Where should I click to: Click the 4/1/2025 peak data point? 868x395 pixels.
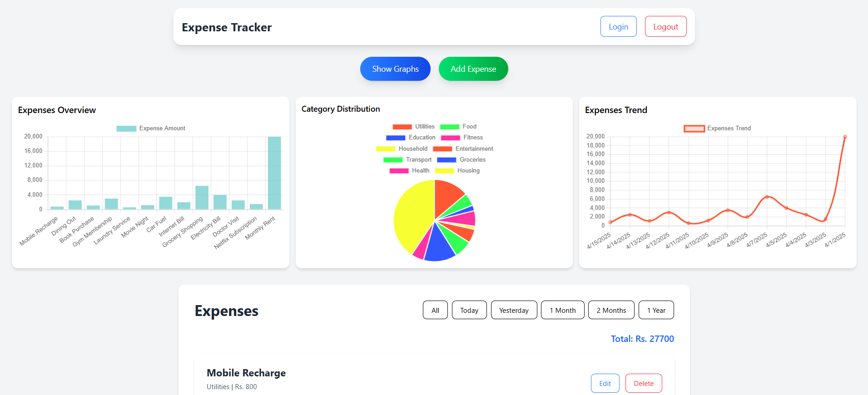(x=845, y=137)
